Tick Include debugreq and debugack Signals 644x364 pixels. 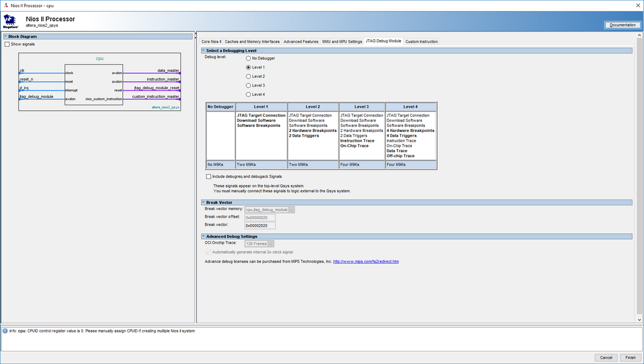pyautogui.click(x=208, y=176)
